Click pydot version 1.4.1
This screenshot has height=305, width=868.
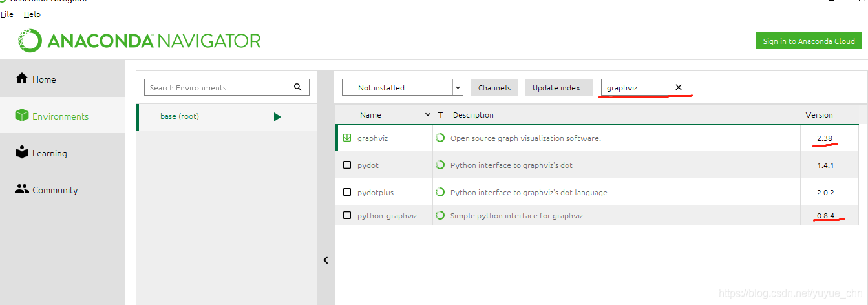click(x=825, y=165)
